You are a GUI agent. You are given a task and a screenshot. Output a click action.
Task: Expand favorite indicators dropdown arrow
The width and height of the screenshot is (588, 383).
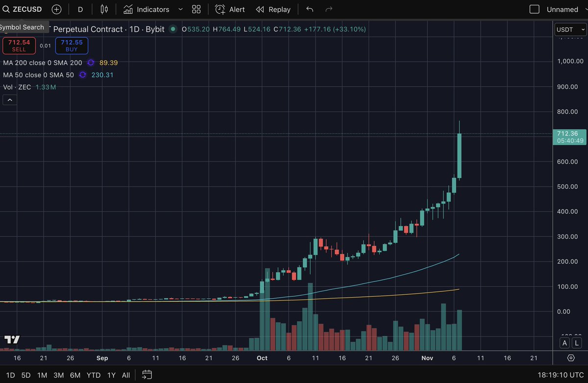[x=180, y=9]
